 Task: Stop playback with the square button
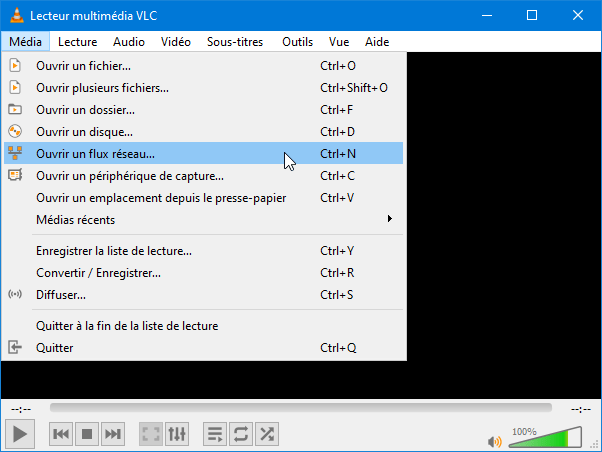87,434
